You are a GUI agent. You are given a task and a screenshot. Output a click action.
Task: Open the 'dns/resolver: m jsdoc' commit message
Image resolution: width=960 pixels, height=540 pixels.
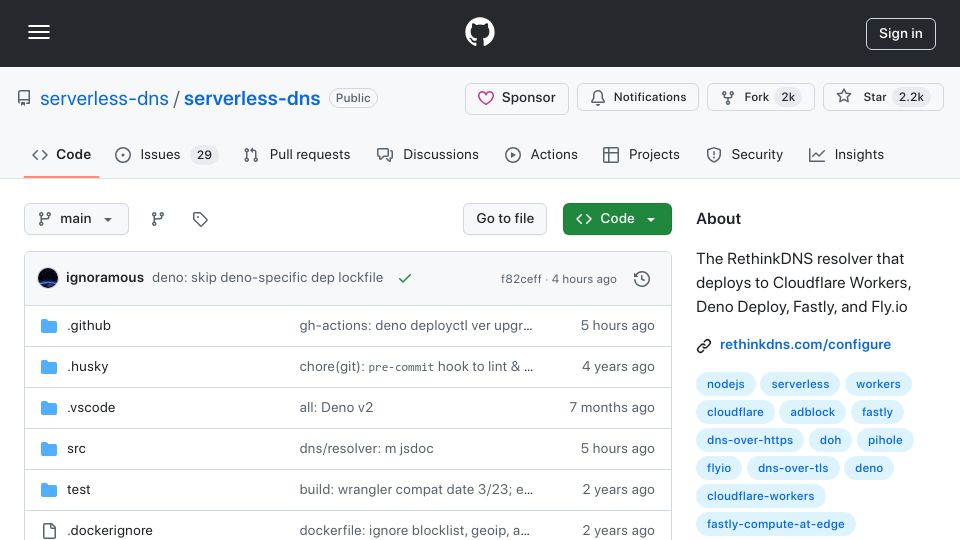pos(366,449)
